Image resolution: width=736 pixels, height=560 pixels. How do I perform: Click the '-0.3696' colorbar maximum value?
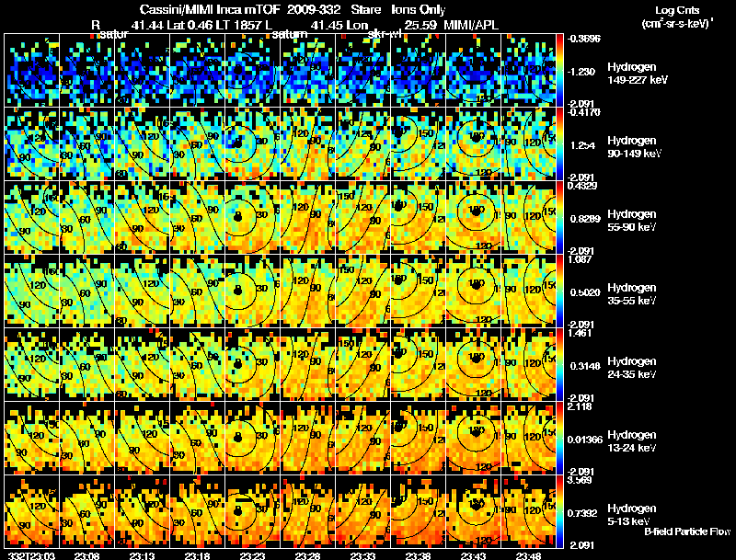583,39
